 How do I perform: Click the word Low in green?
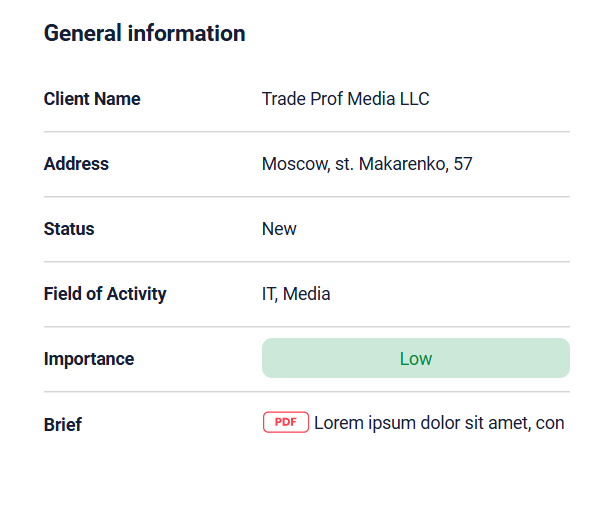coord(416,359)
